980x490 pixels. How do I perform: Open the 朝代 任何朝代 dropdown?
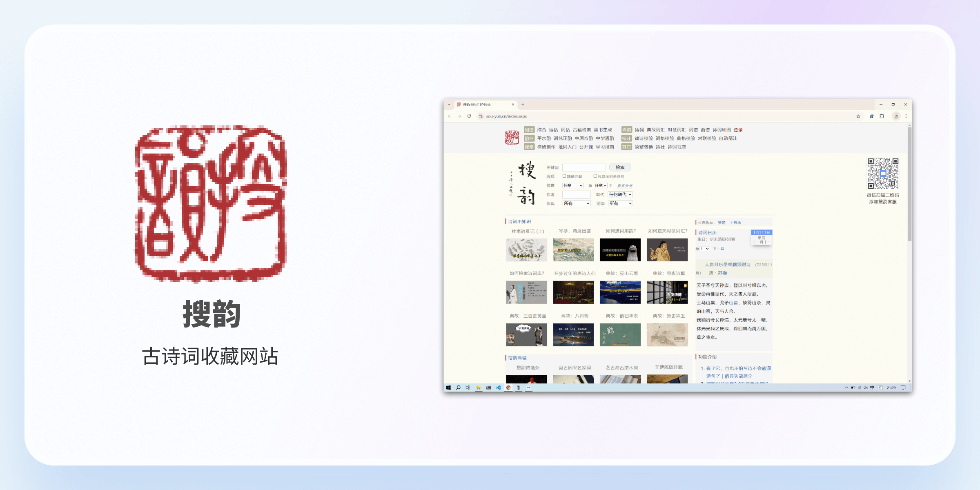click(x=620, y=194)
